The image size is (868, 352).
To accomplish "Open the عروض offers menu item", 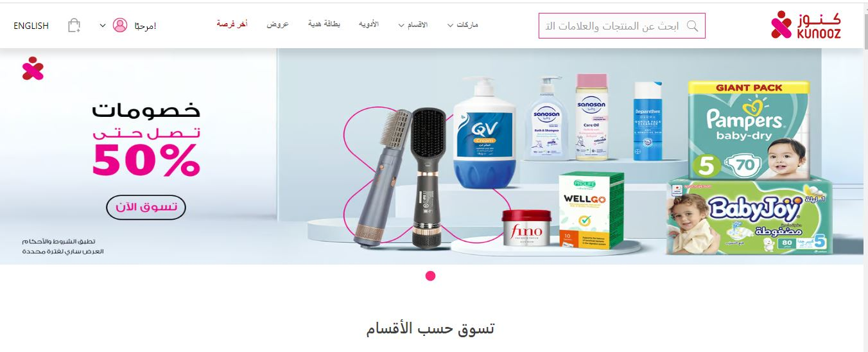I will pyautogui.click(x=278, y=24).
